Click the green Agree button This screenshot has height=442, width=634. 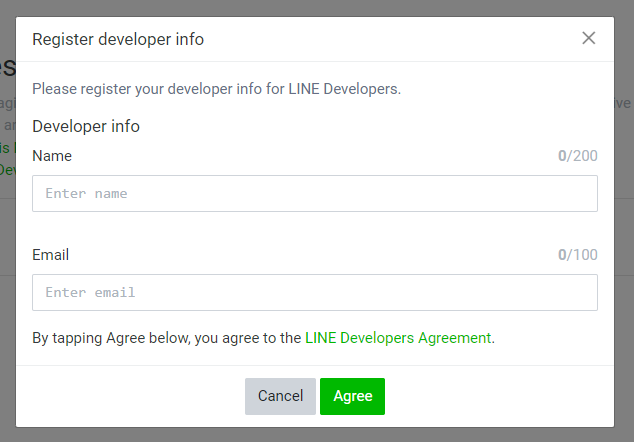(352, 396)
